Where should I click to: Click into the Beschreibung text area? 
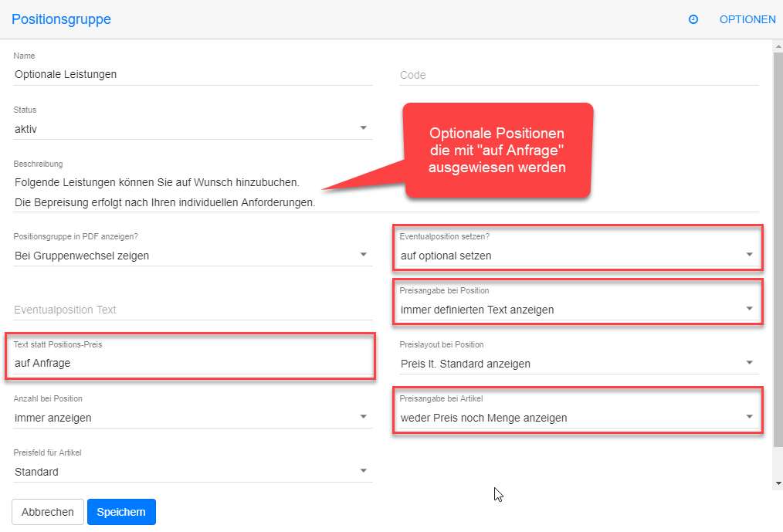pyautogui.click(x=386, y=192)
